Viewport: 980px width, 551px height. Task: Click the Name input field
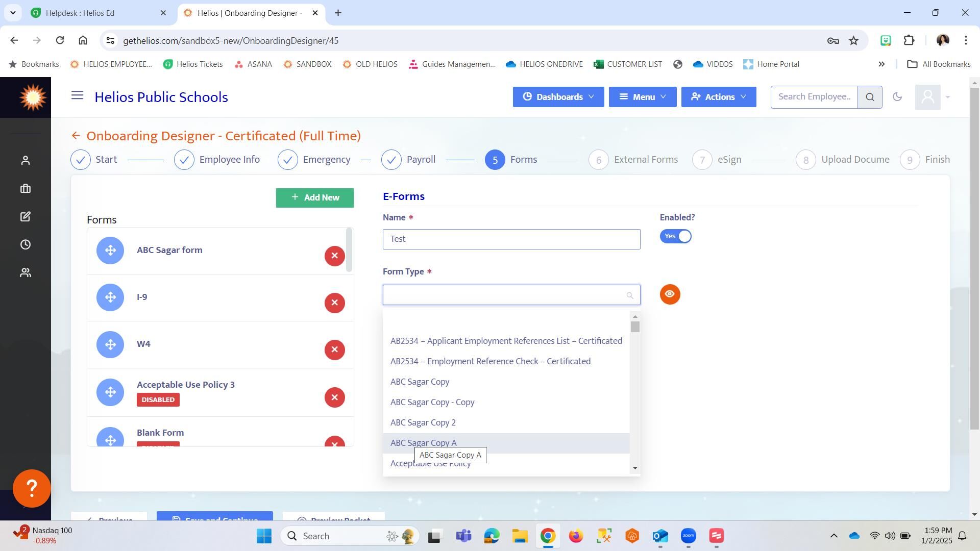511,239
